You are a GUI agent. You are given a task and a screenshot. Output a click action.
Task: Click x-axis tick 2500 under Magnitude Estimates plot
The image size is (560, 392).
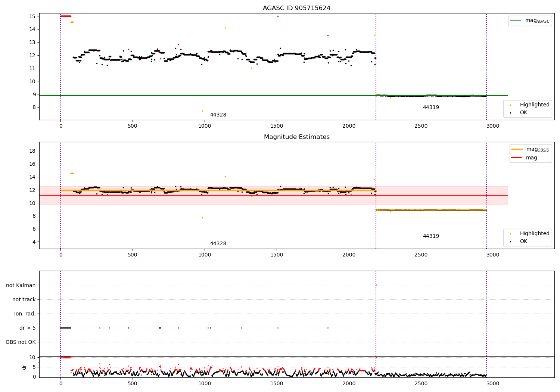[x=421, y=255]
